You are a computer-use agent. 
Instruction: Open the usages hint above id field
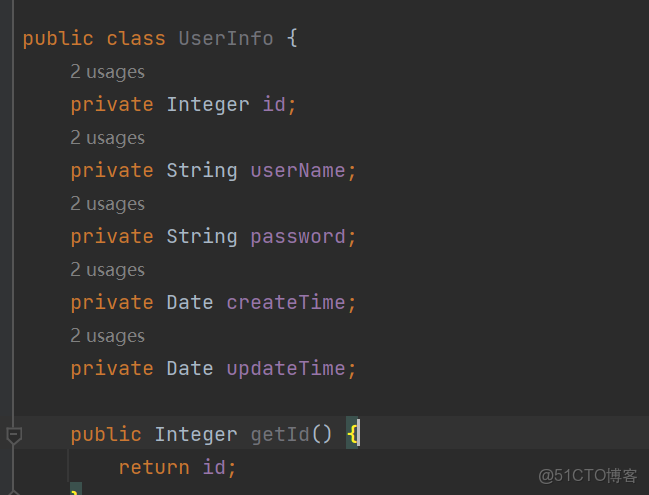coord(107,72)
